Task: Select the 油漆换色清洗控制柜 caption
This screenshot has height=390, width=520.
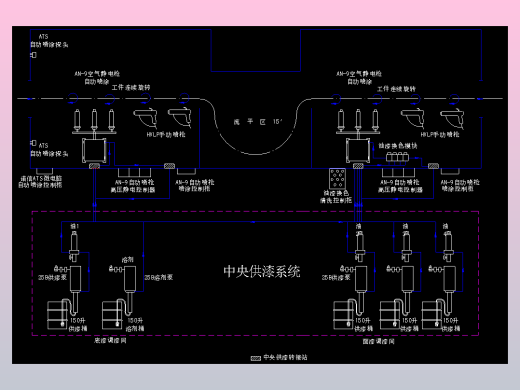Action: 336,197
